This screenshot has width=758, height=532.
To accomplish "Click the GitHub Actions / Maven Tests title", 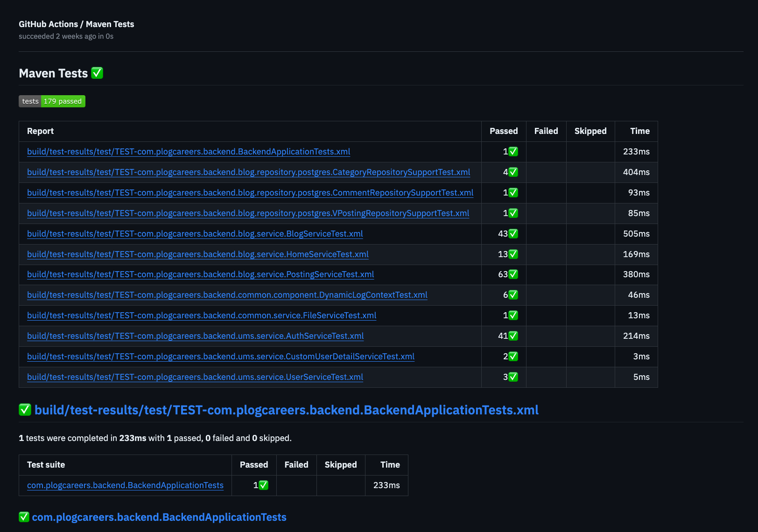I will [x=77, y=24].
